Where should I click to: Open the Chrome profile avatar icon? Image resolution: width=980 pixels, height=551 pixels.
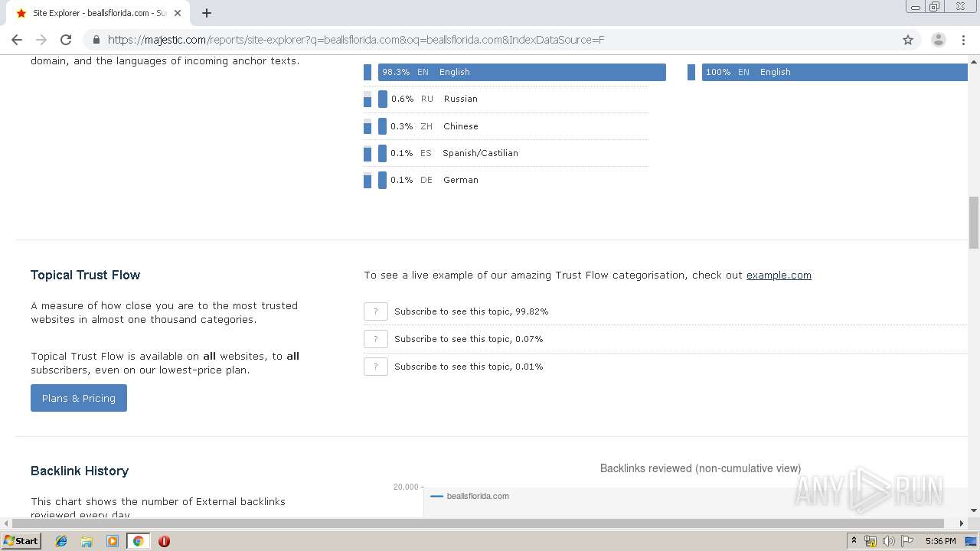pos(939,40)
